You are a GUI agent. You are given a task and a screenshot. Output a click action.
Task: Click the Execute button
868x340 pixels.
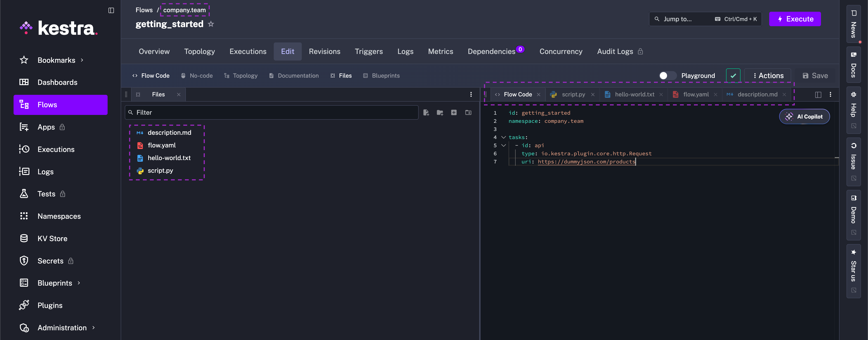point(795,19)
